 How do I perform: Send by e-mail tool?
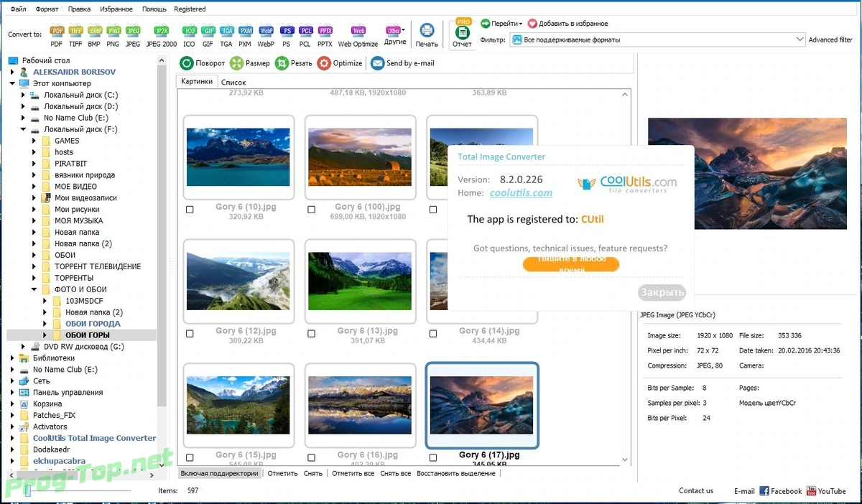(403, 63)
